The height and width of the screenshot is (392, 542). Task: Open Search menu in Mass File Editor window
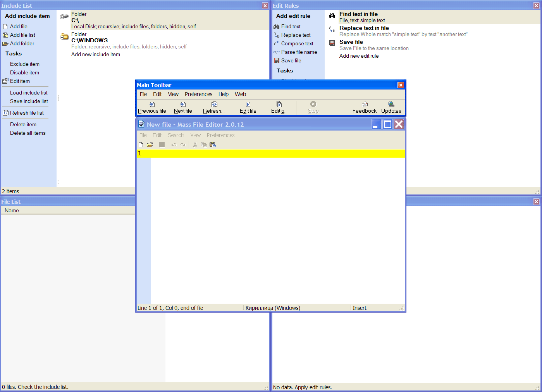(176, 135)
